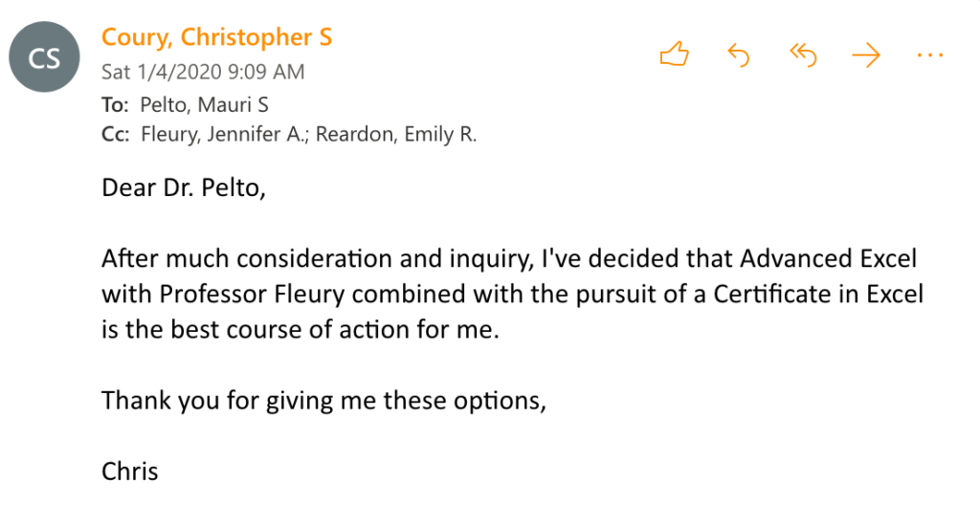This screenshot has width=980, height=527.
Task: Open sender contact Coury, Christopher S
Action: coord(216,38)
